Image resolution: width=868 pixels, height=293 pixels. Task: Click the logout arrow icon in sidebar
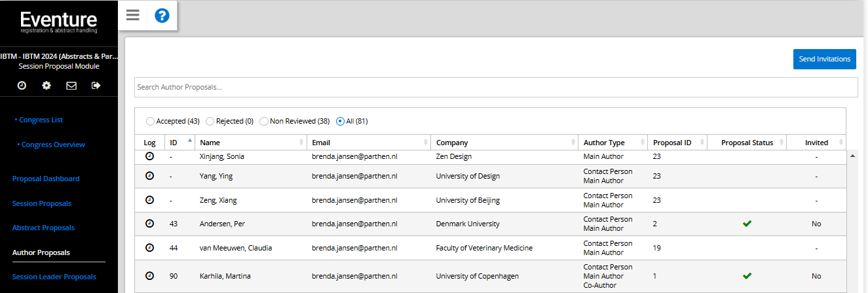(x=96, y=85)
